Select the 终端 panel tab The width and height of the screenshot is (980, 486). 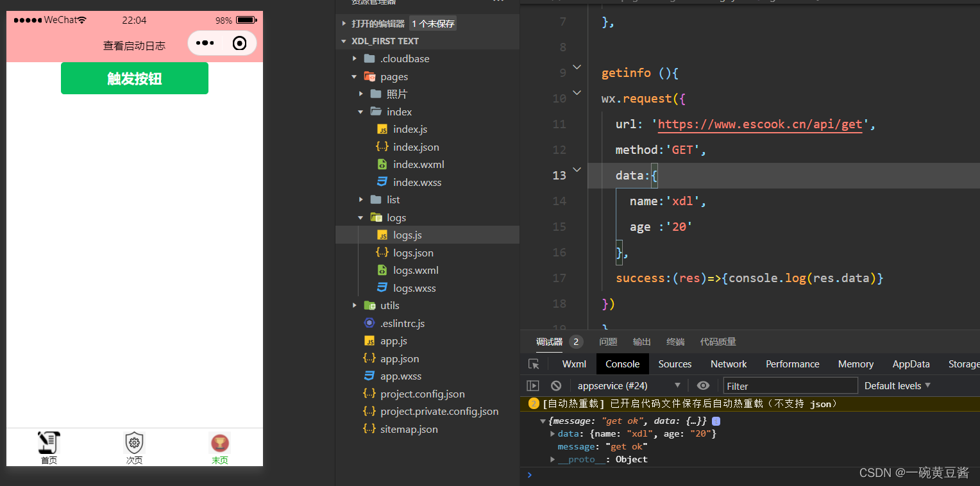[x=675, y=342]
